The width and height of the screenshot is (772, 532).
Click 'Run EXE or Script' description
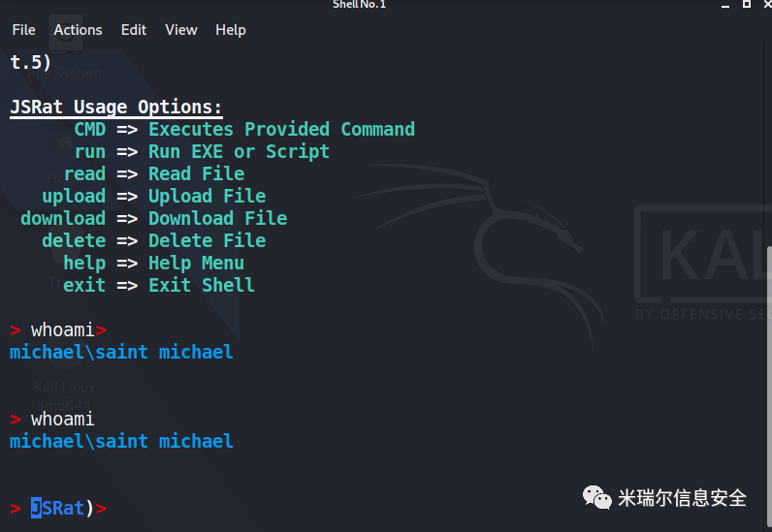[239, 151]
